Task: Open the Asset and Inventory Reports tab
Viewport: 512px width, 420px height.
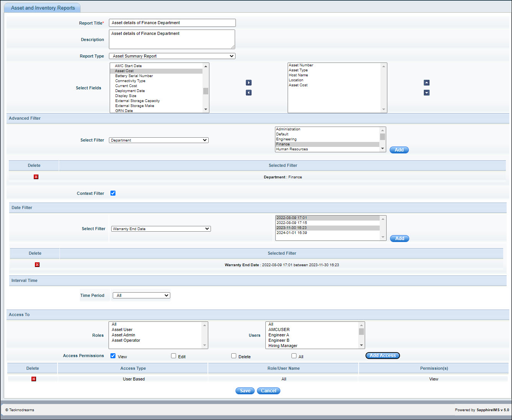Action: coord(43,8)
